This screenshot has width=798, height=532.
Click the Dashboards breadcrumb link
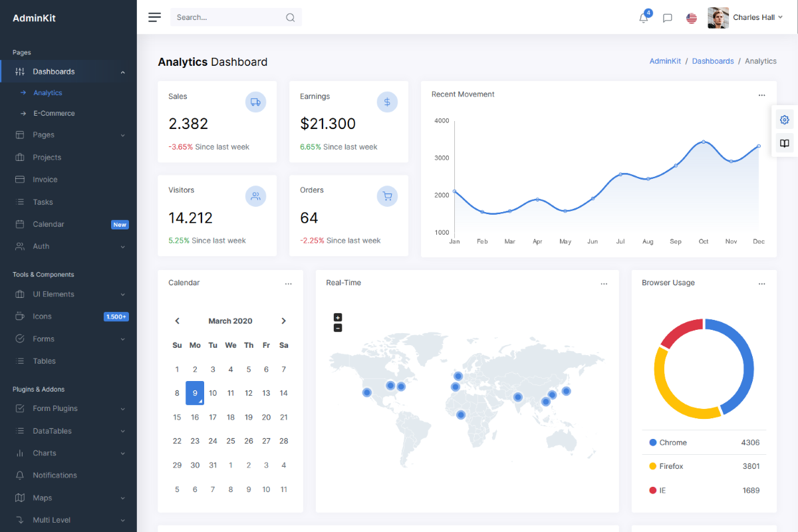click(x=713, y=61)
